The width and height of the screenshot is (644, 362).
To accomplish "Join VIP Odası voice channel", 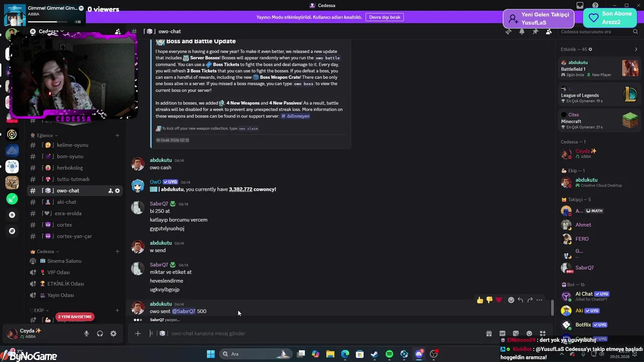I will click(74, 273).
